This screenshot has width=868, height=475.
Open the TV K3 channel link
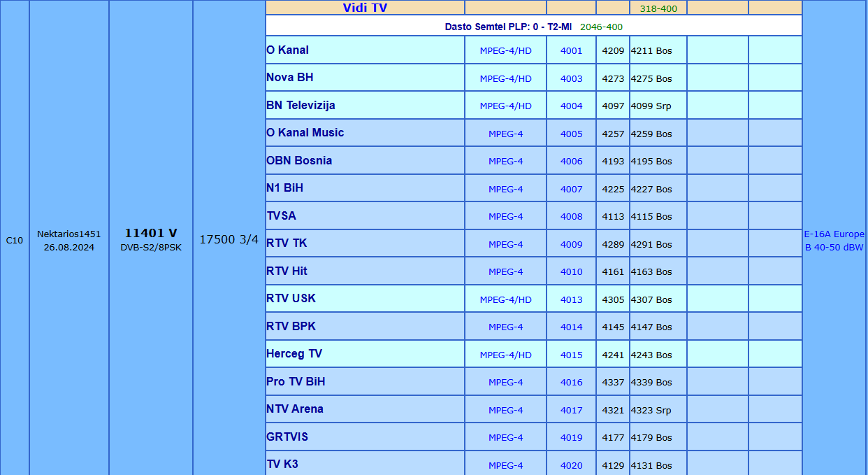[282, 465]
